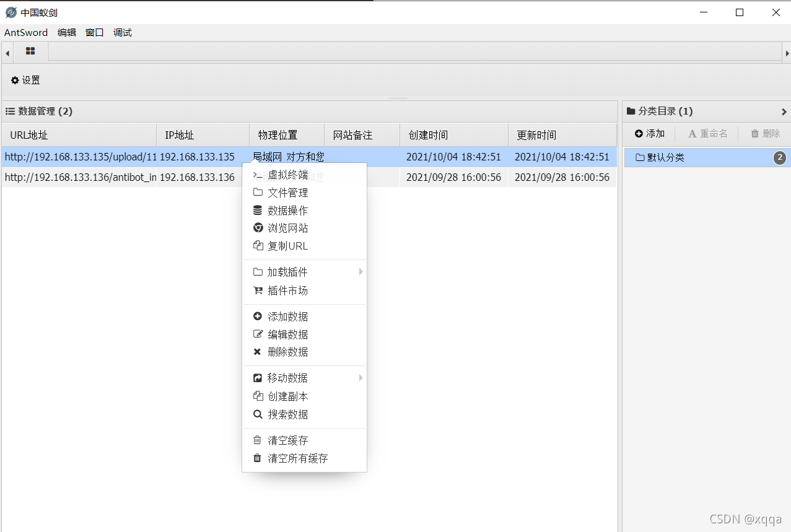This screenshot has height=532, width=791.
Task: Click the trash icon beside 清空所有缓存
Action: 258,458
